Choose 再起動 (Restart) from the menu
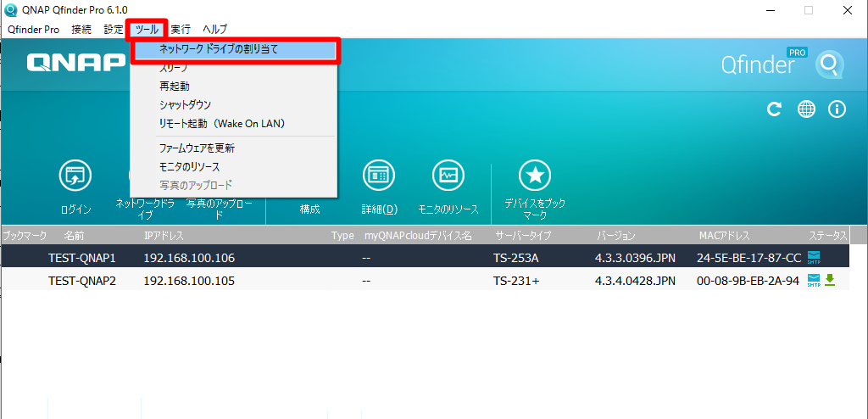The height and width of the screenshot is (419, 868). pyautogui.click(x=175, y=86)
